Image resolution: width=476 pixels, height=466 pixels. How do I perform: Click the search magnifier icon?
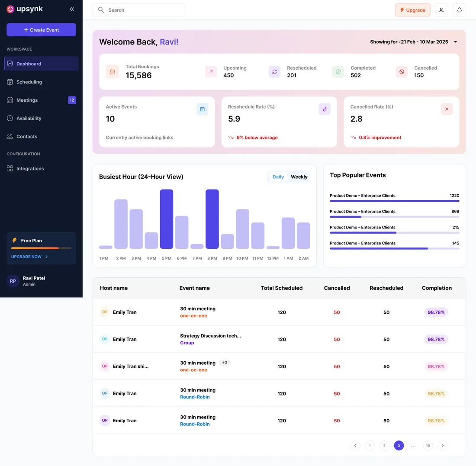click(x=101, y=10)
